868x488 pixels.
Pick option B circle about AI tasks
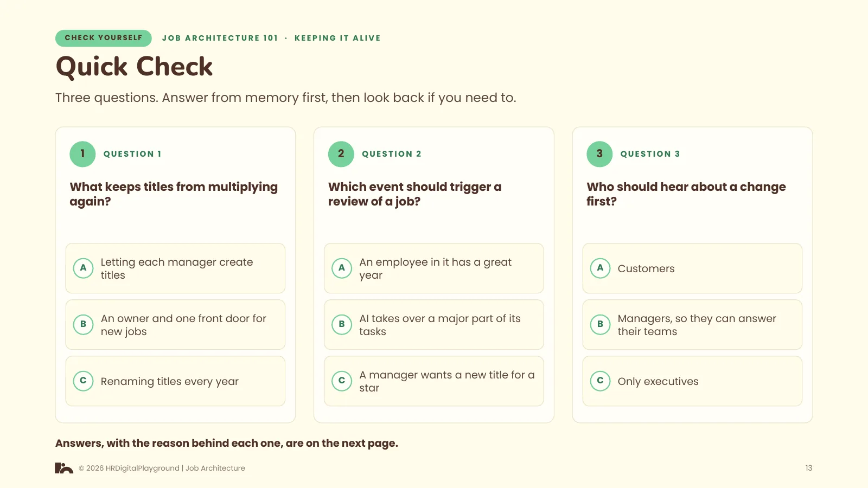point(342,324)
